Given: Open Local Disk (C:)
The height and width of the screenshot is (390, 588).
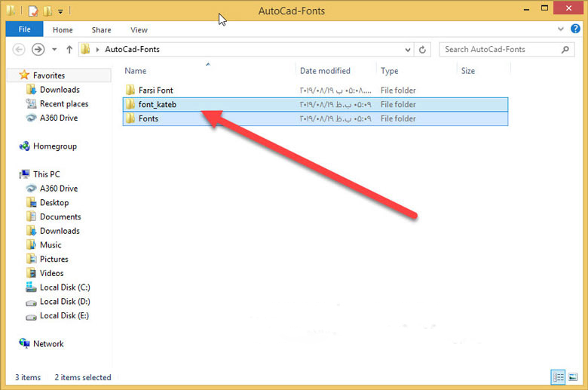Looking at the screenshot, I should pos(65,287).
